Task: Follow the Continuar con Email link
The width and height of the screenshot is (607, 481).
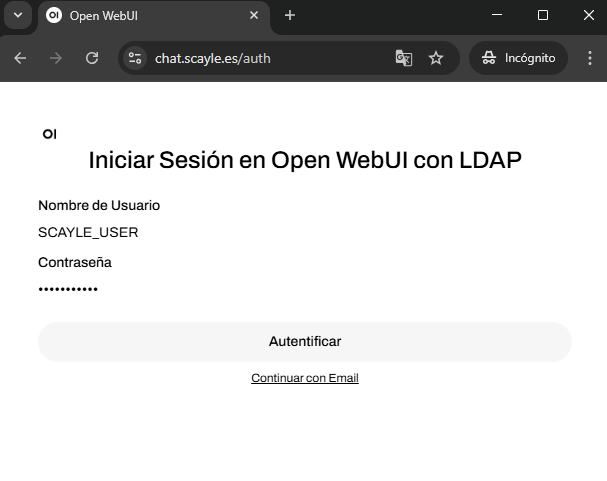Action: tap(305, 378)
